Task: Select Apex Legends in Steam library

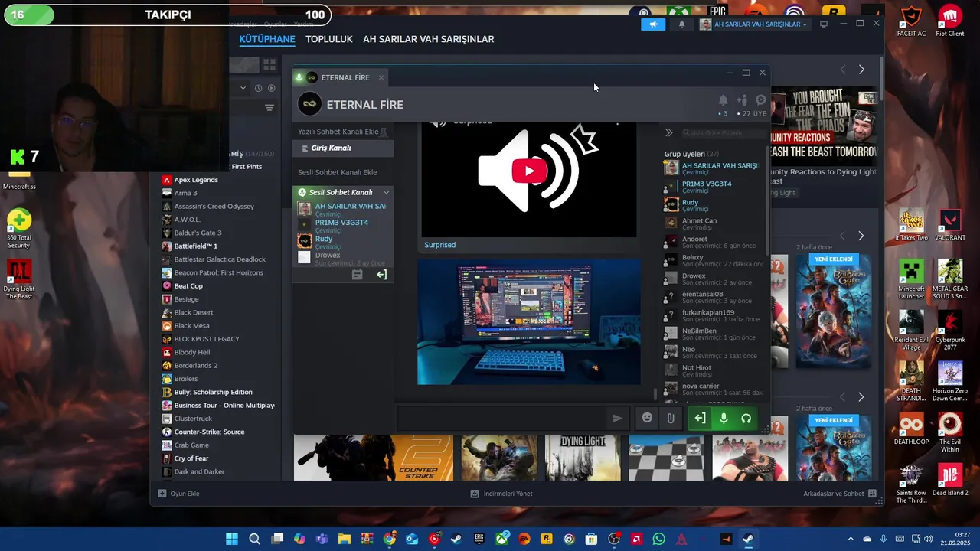Action: click(x=196, y=180)
